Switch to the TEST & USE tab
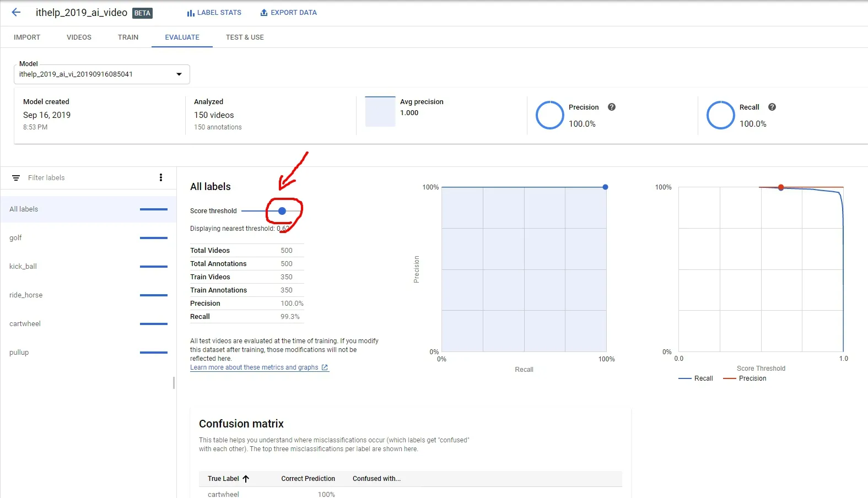The image size is (868, 498). (245, 37)
